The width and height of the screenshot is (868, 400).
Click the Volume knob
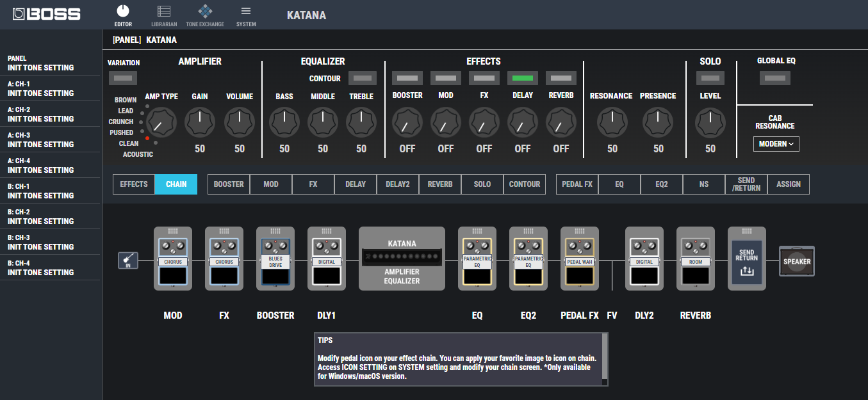239,122
